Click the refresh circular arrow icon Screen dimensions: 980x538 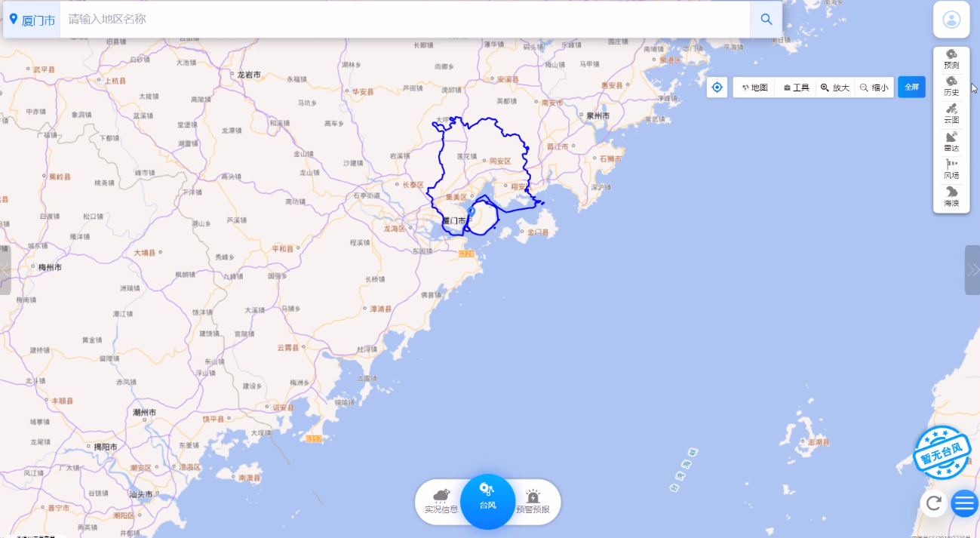pos(933,503)
